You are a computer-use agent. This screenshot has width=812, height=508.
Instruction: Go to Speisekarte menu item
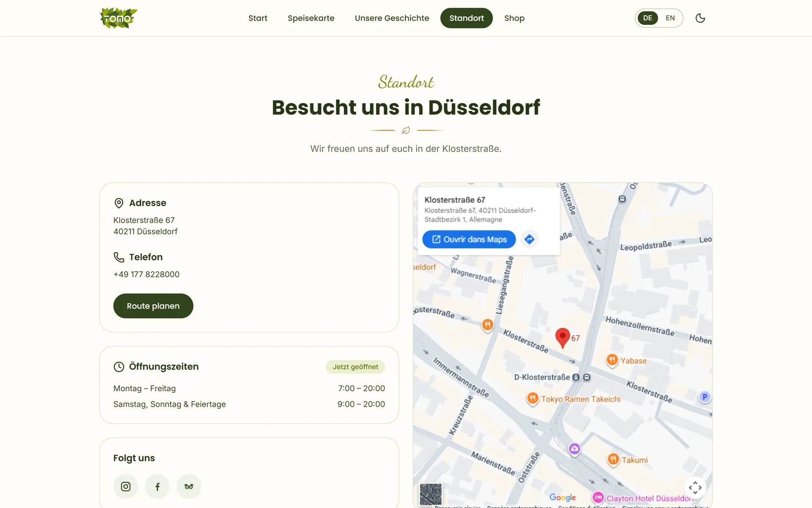311,18
